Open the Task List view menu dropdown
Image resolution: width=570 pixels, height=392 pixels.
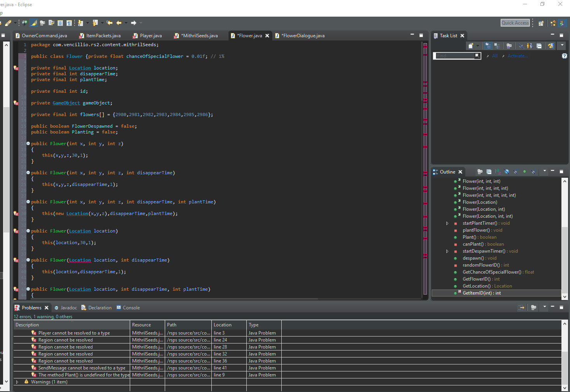(562, 45)
